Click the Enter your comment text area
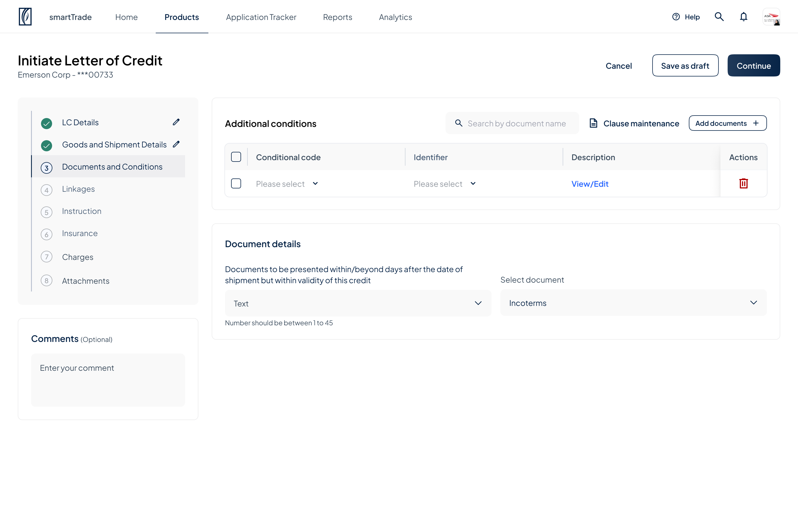This screenshot has height=532, width=798. click(108, 380)
